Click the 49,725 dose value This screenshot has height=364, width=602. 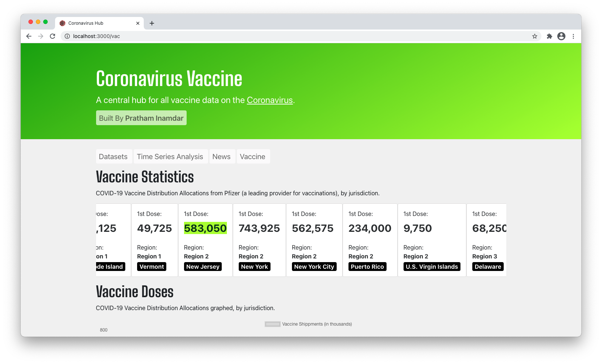pos(154,228)
